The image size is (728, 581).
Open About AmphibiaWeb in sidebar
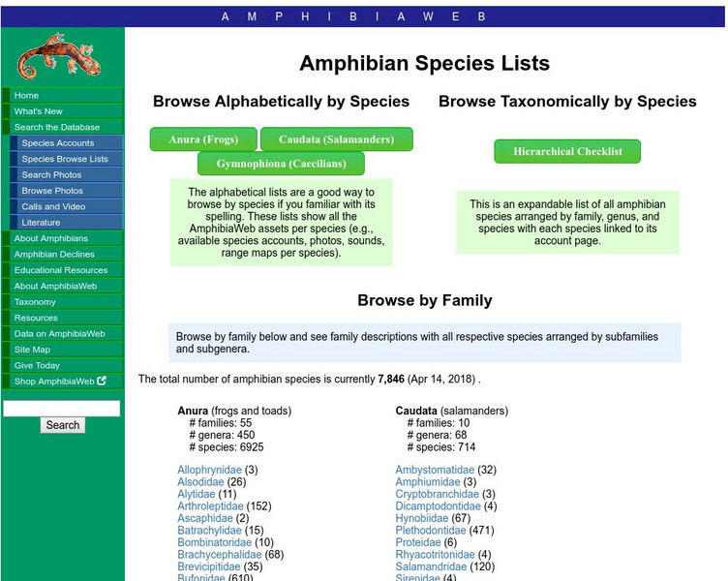click(x=63, y=286)
